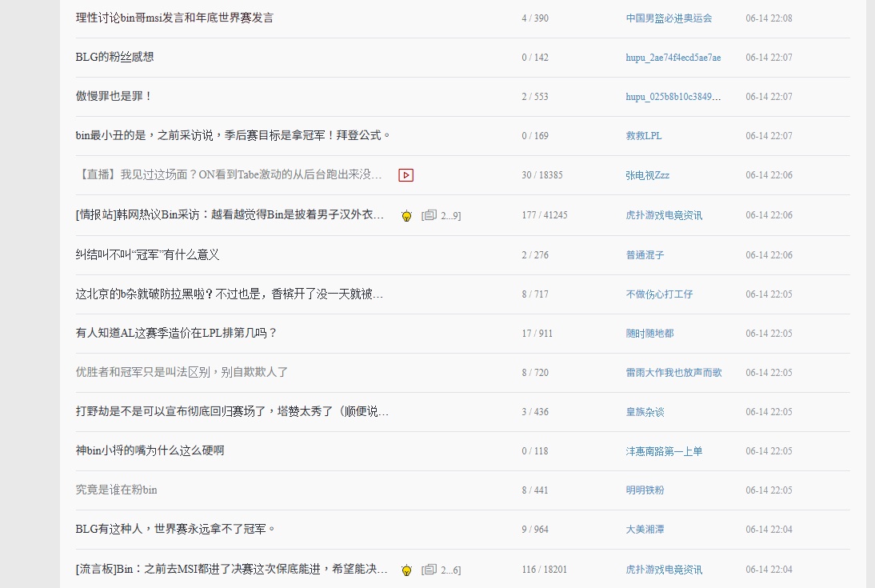Jump to page 6 of 流言板 thread

(455, 570)
